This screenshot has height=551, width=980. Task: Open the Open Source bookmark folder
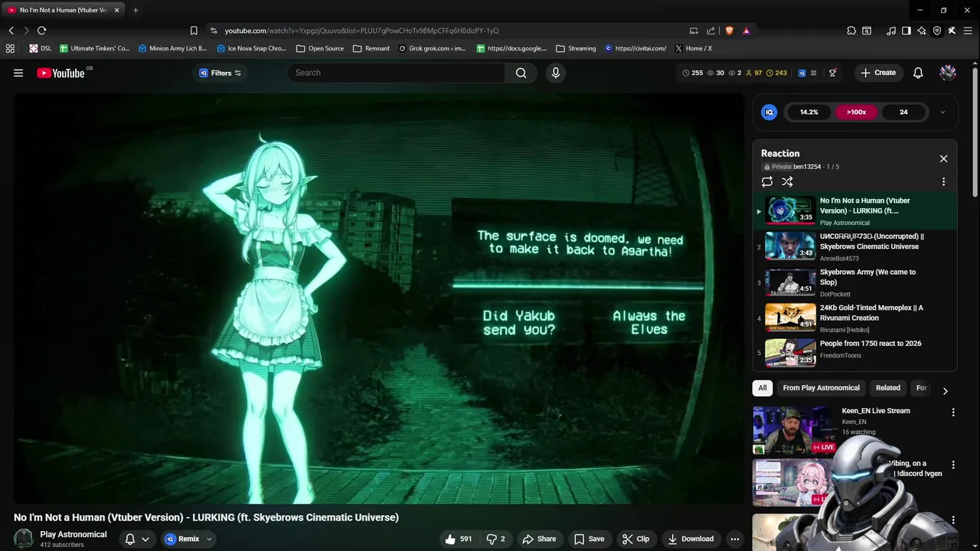coord(320,48)
